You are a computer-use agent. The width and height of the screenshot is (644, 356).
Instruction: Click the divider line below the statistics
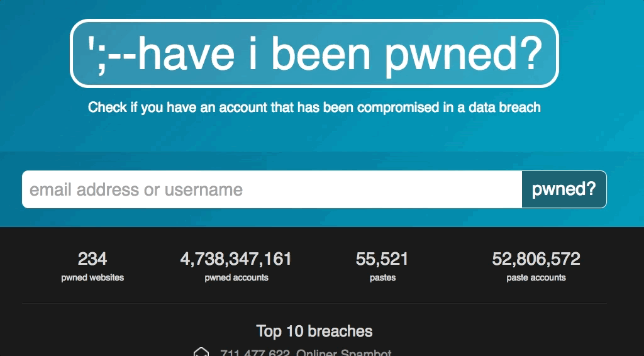314,303
